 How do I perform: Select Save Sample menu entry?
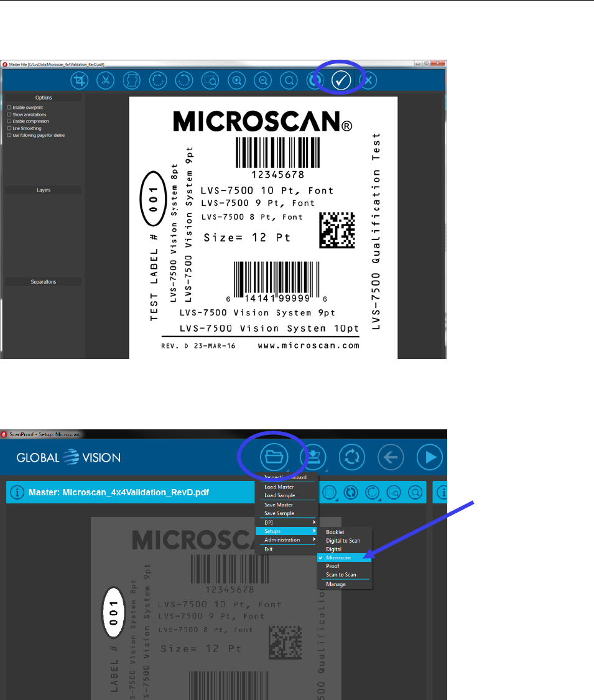(286, 513)
